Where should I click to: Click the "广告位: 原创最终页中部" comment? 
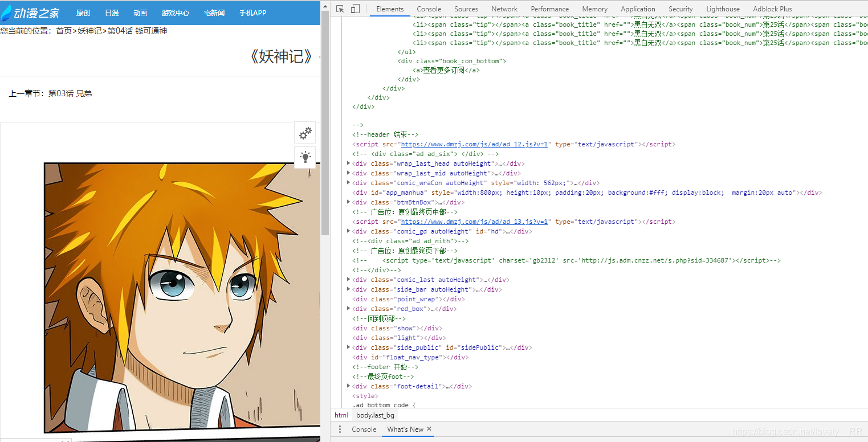405,212
